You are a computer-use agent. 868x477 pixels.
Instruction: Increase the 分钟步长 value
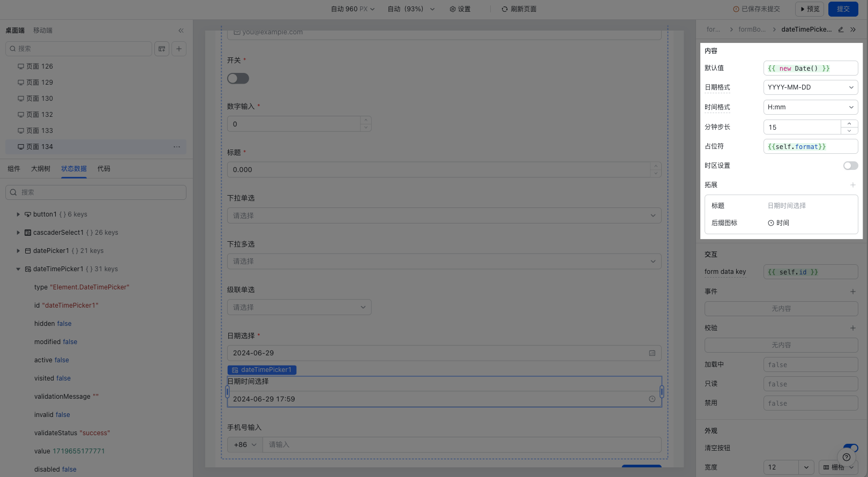[849, 124]
